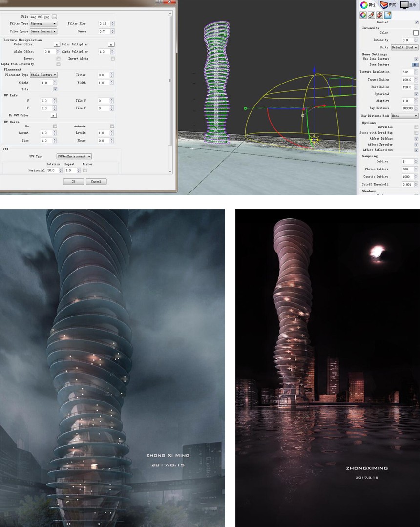Image resolution: width=420 pixels, height=527 pixels.
Task: Click the texture dialog scrollbar up arrow
Action: point(170,13)
